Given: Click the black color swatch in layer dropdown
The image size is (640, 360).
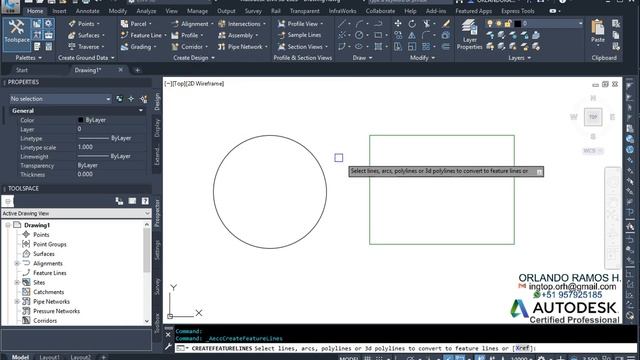Looking at the screenshot, I should pyautogui.click(x=518, y=24).
